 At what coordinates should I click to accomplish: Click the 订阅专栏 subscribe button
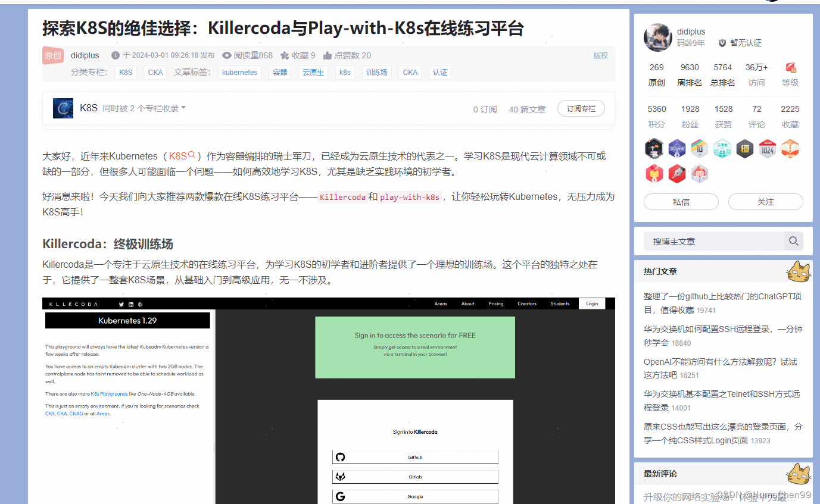click(x=581, y=108)
